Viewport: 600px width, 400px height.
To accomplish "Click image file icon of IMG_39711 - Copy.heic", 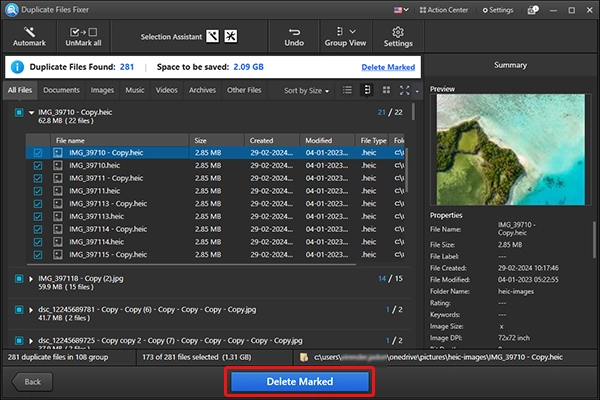I will pyautogui.click(x=58, y=178).
